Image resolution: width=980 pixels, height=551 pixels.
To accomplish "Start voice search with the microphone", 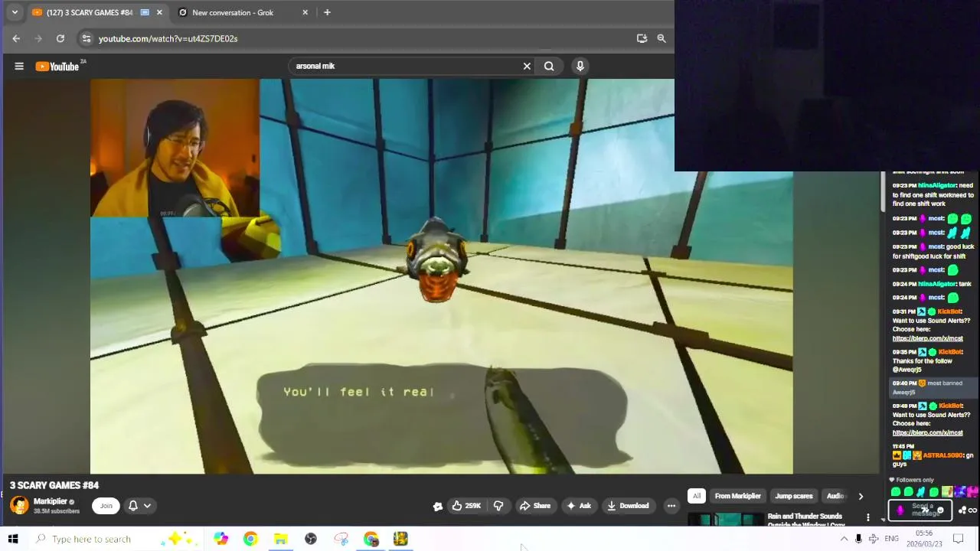I will tap(580, 66).
